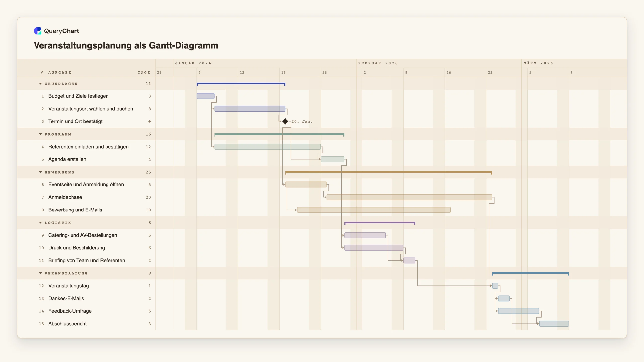Screen dimensions: 644x362
Task: Collapse the PROGRAMM group
Action: (40, 134)
